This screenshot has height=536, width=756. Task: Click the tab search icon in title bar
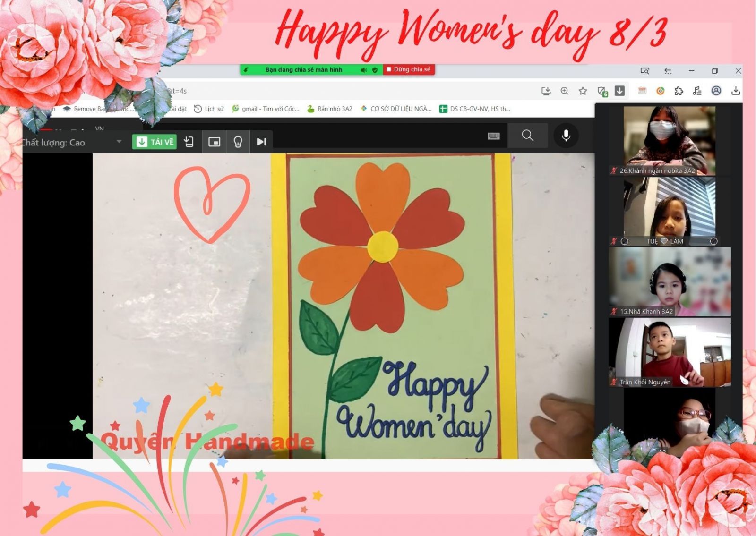[645, 71]
